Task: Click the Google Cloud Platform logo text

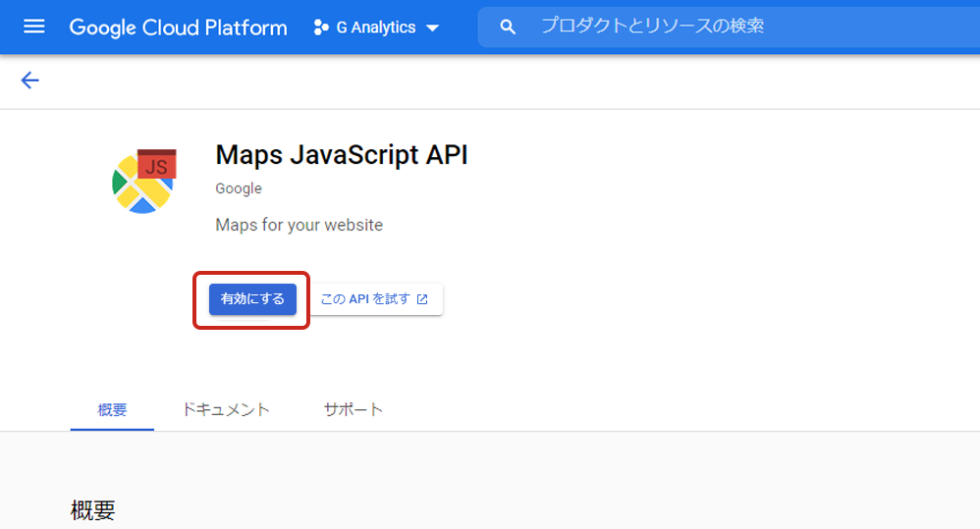Action: coord(178,27)
